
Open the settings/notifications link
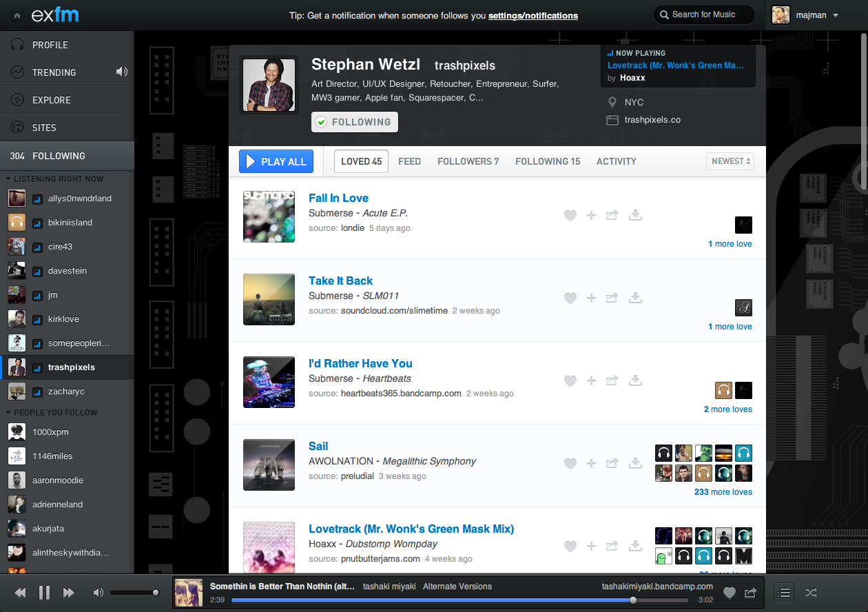533,15
